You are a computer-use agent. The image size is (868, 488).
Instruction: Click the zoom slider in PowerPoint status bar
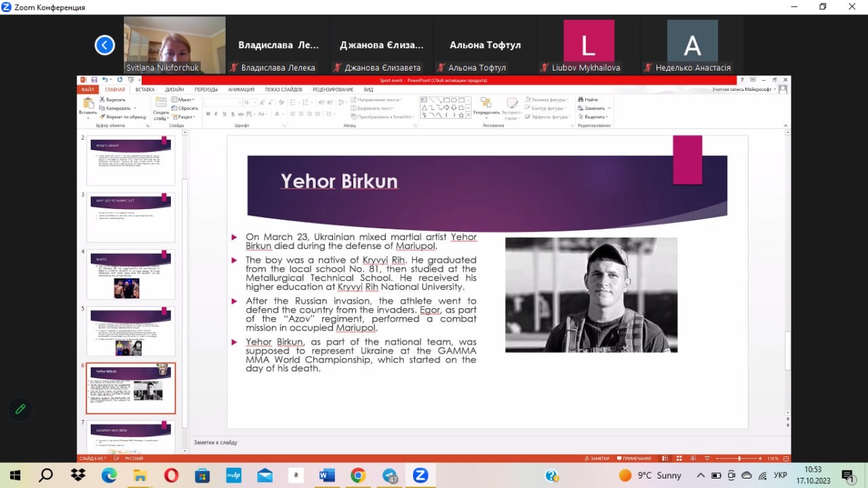(739, 458)
